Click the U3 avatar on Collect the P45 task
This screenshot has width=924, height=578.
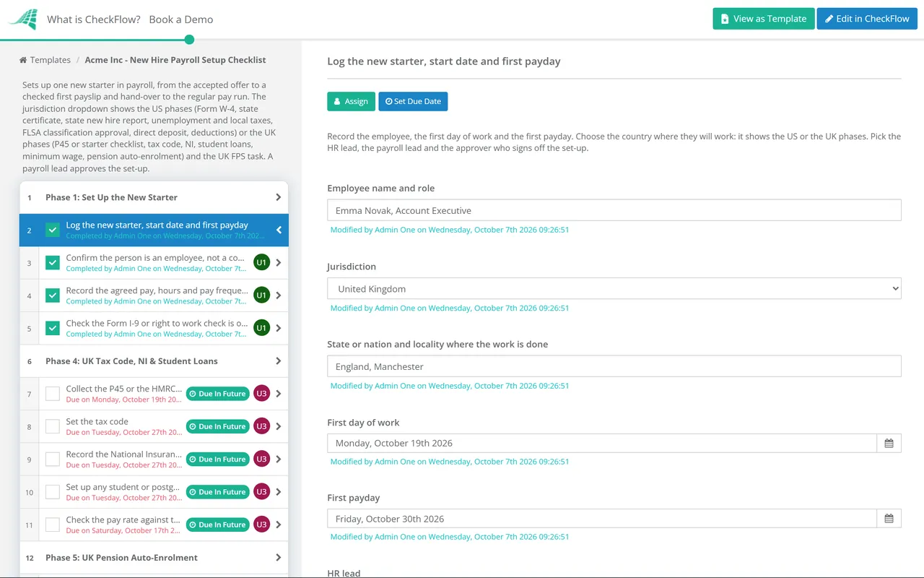click(x=261, y=394)
